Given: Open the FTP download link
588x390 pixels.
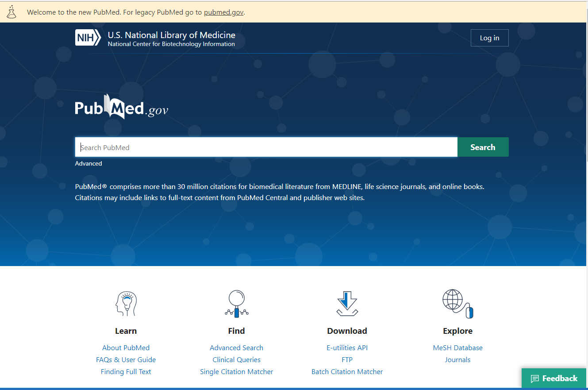Looking at the screenshot, I should [347, 360].
